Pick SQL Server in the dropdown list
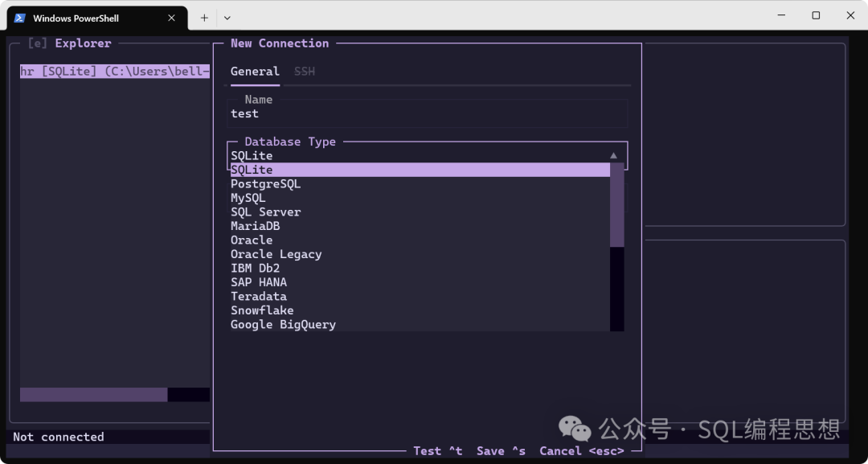This screenshot has height=464, width=868. point(265,212)
